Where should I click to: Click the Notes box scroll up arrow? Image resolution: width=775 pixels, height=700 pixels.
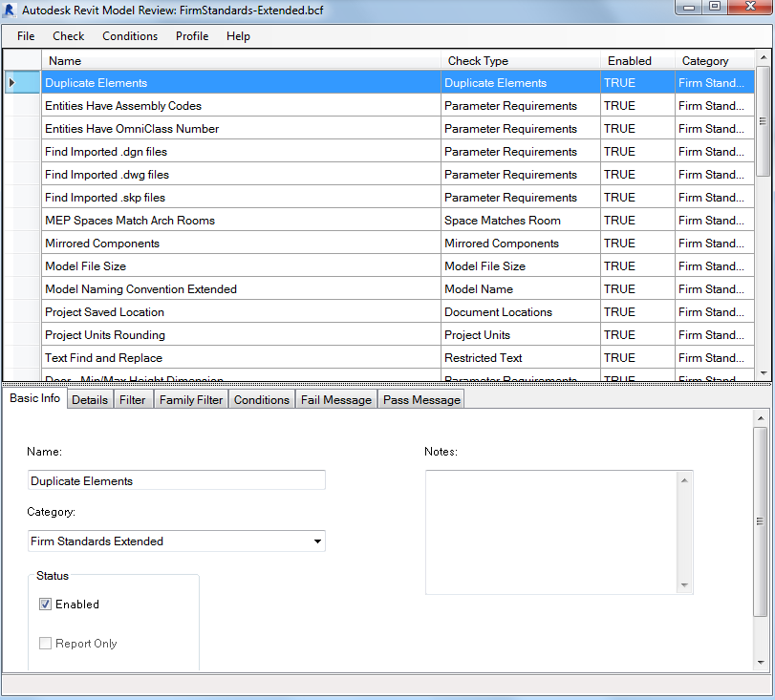tap(684, 480)
